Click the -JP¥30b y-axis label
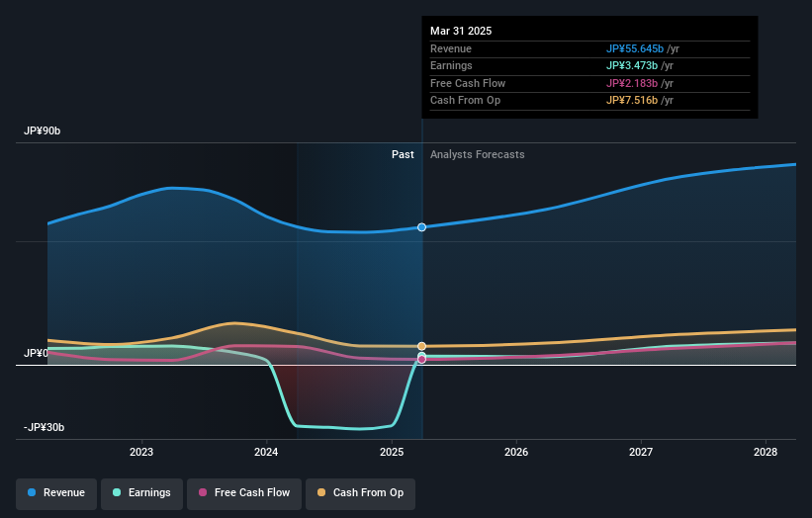Image resolution: width=812 pixels, height=518 pixels. (45, 427)
